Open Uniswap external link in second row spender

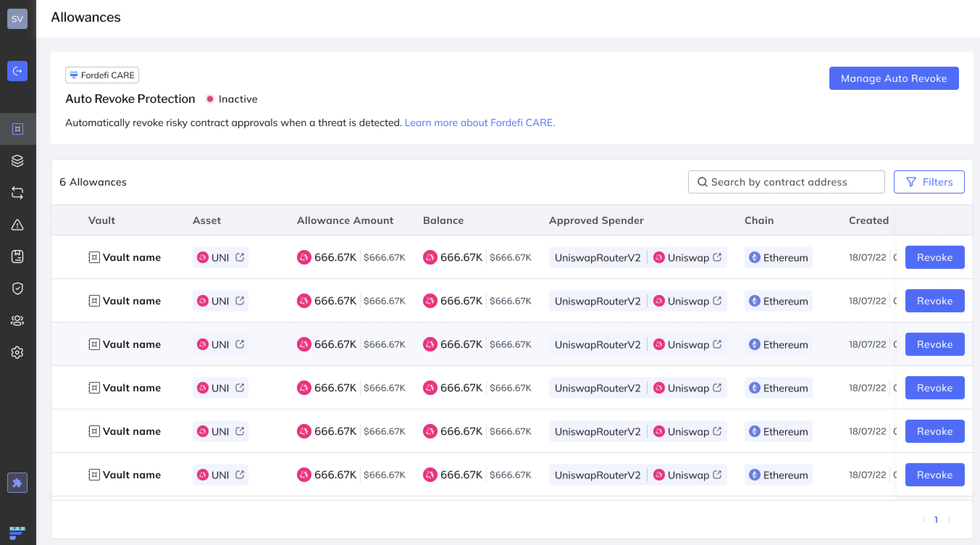pos(717,301)
